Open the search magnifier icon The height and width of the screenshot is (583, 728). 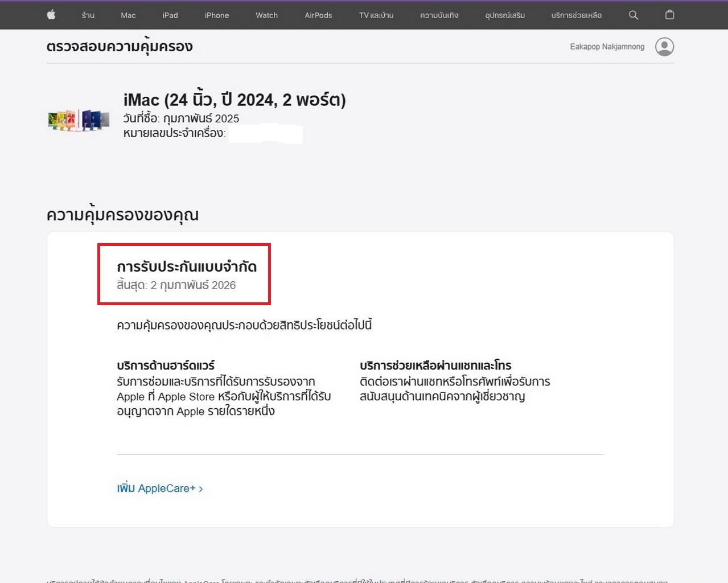pos(634,15)
